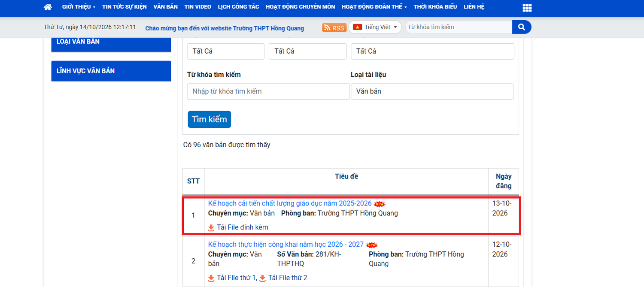This screenshot has width=644, height=287.
Task: Open the Tin tức sự kiện menu
Action: (125, 7)
